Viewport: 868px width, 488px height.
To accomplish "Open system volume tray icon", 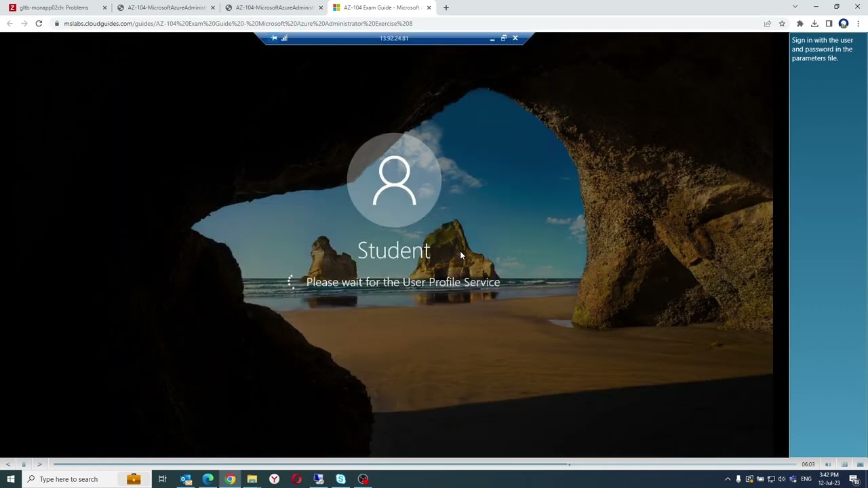I will tap(782, 479).
